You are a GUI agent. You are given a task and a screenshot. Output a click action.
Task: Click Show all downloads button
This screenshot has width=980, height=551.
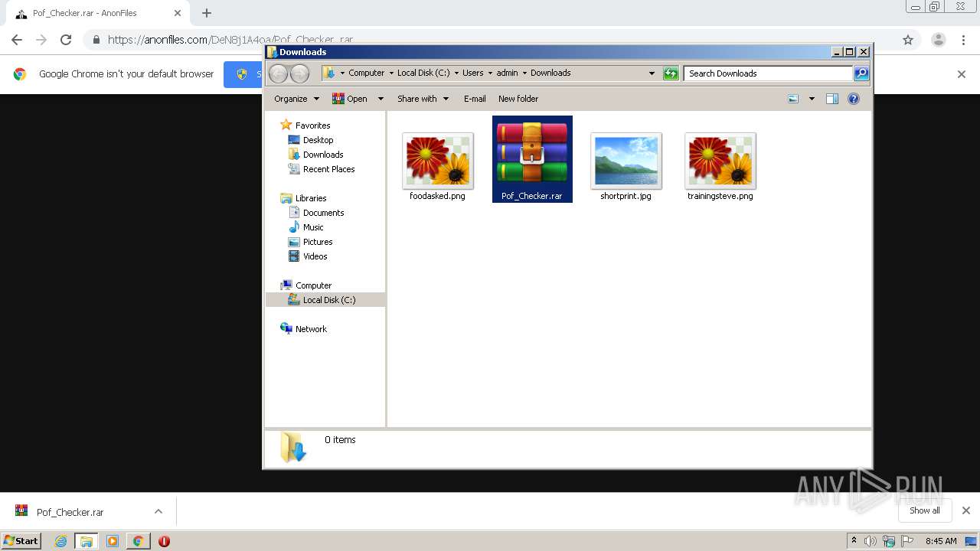pyautogui.click(x=925, y=510)
